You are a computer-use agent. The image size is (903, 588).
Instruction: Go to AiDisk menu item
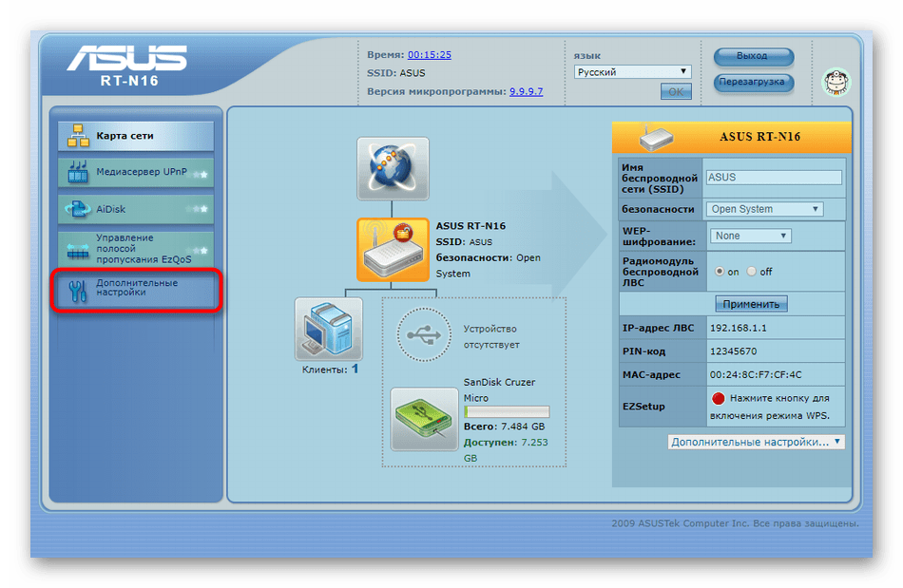pos(136,209)
